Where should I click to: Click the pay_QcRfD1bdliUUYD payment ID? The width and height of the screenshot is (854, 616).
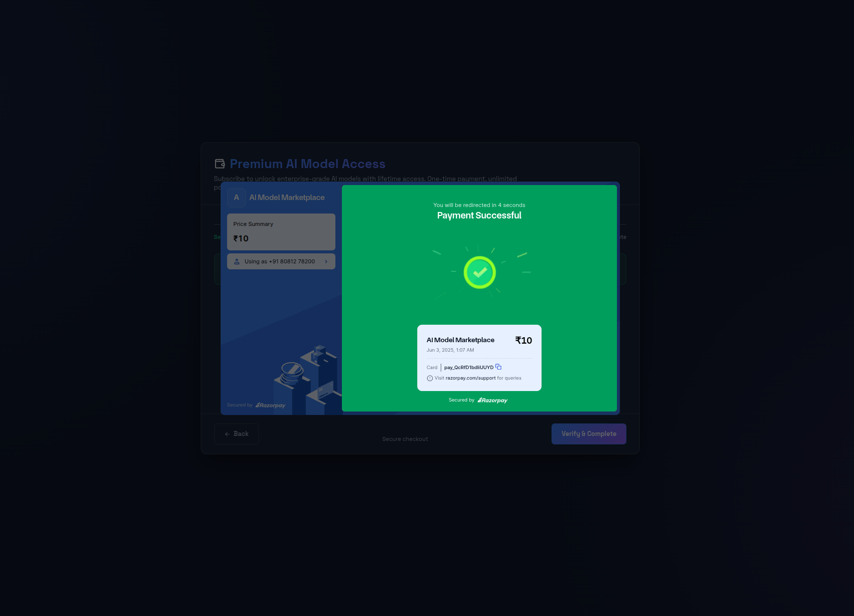coord(469,367)
